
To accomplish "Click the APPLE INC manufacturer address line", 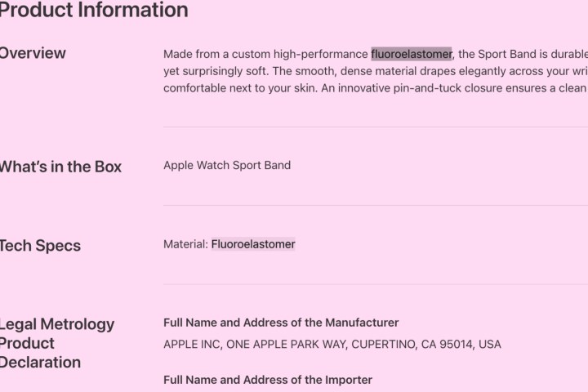I will coord(332,345).
